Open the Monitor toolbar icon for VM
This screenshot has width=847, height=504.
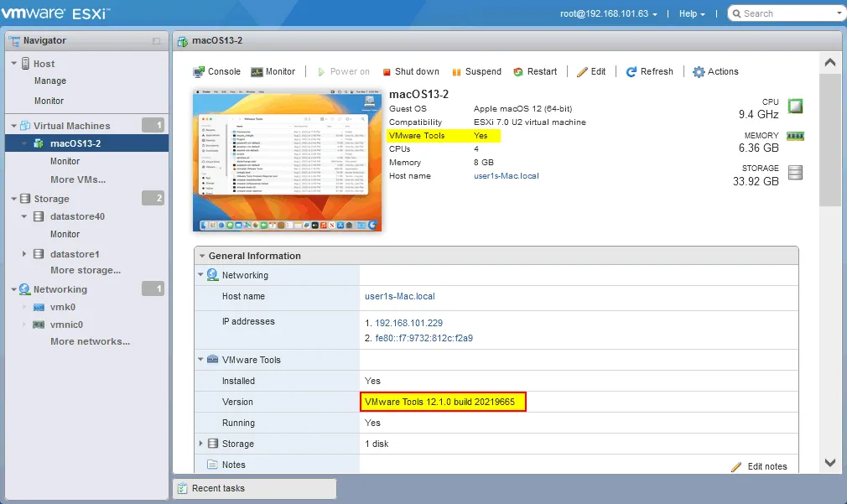click(x=257, y=72)
